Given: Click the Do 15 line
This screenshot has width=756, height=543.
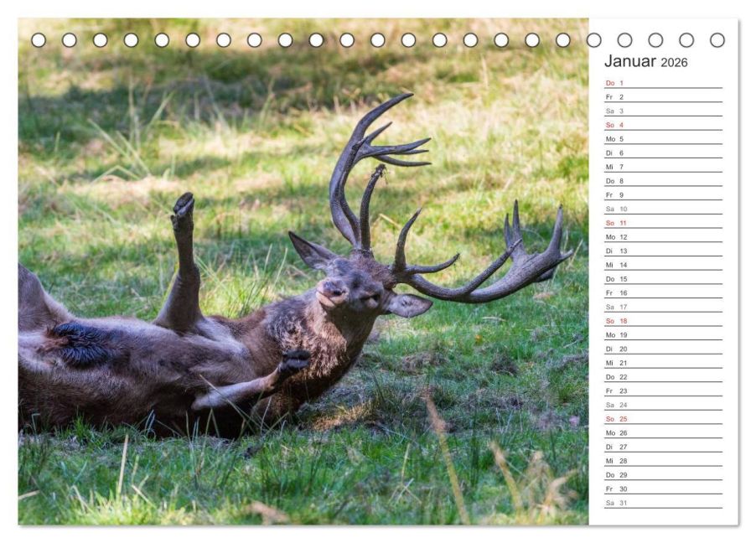Looking at the screenshot, I should [x=664, y=279].
